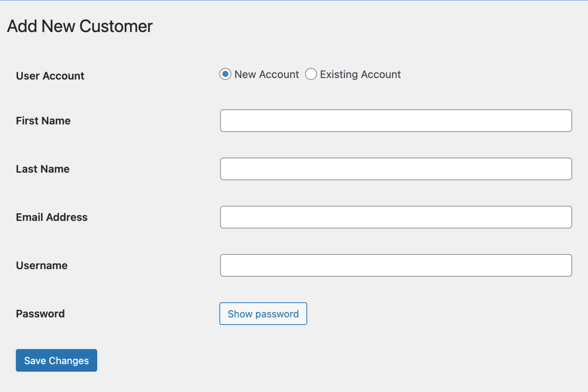Click the 'Password' label text
588x392 pixels.
tap(40, 314)
